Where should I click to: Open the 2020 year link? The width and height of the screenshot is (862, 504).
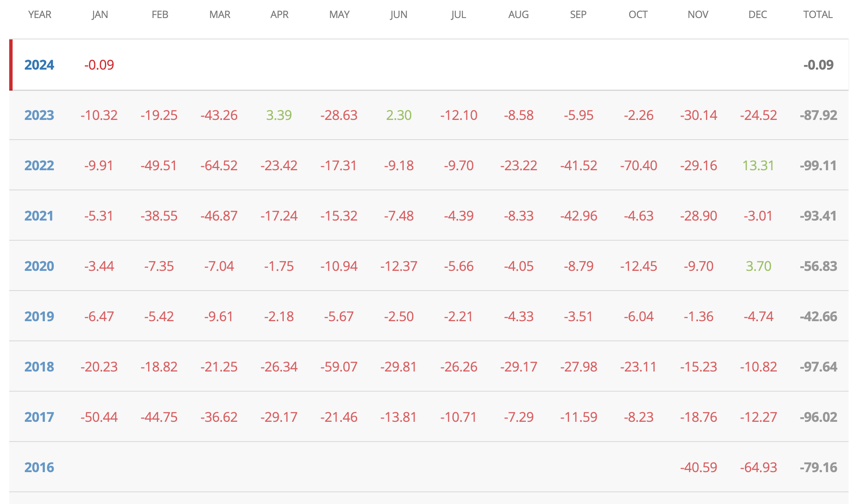pyautogui.click(x=39, y=266)
